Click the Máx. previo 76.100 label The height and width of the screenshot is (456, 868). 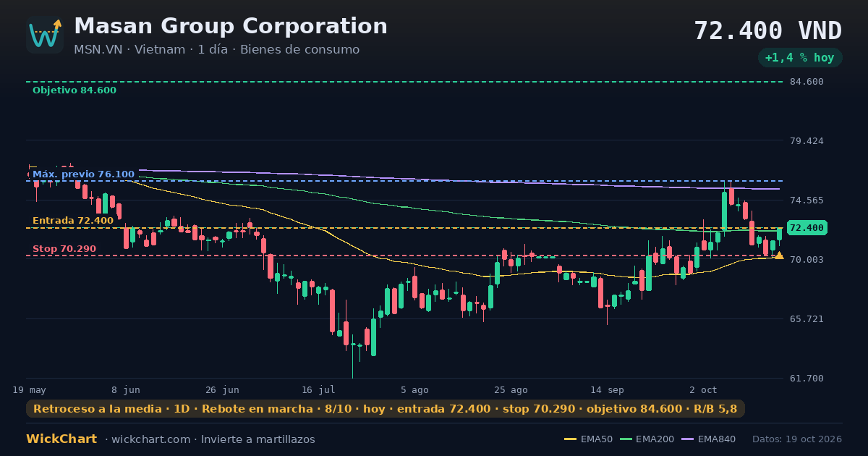(x=83, y=174)
